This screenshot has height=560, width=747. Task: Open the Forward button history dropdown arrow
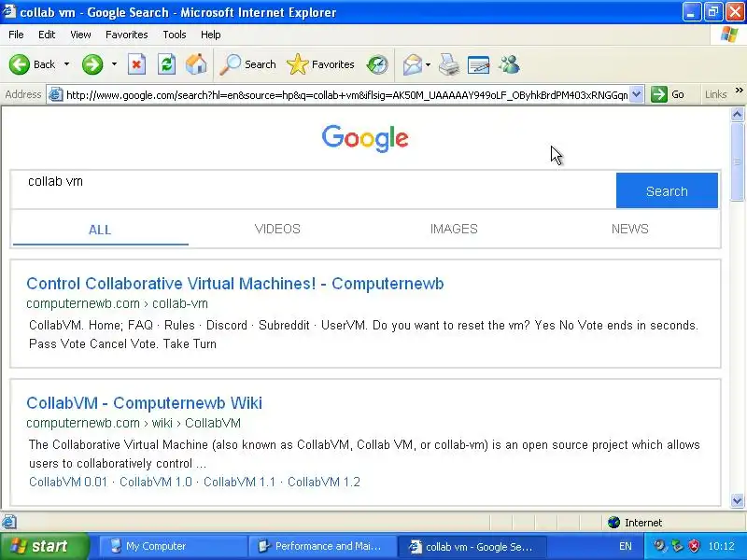[x=114, y=64]
